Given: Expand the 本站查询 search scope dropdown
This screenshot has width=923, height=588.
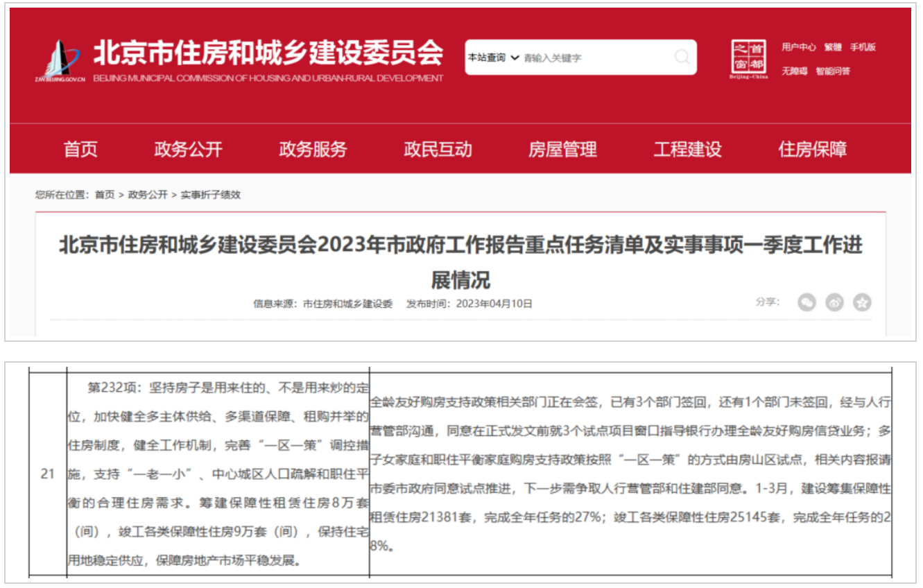Looking at the screenshot, I should [x=488, y=58].
